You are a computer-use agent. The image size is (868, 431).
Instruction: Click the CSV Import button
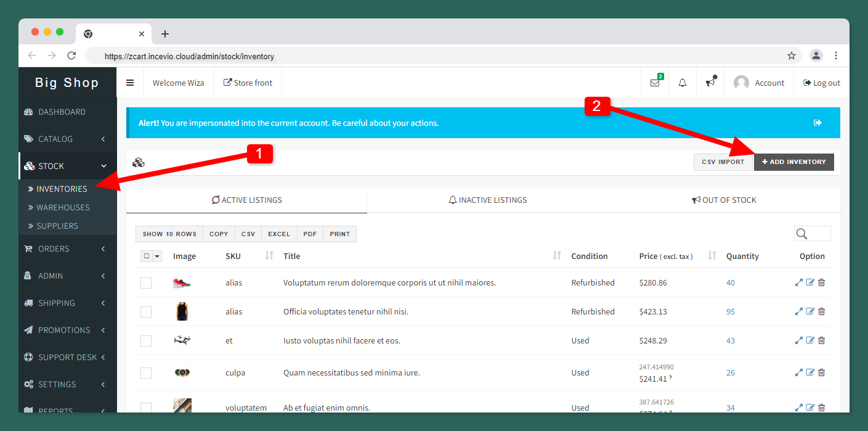click(723, 162)
